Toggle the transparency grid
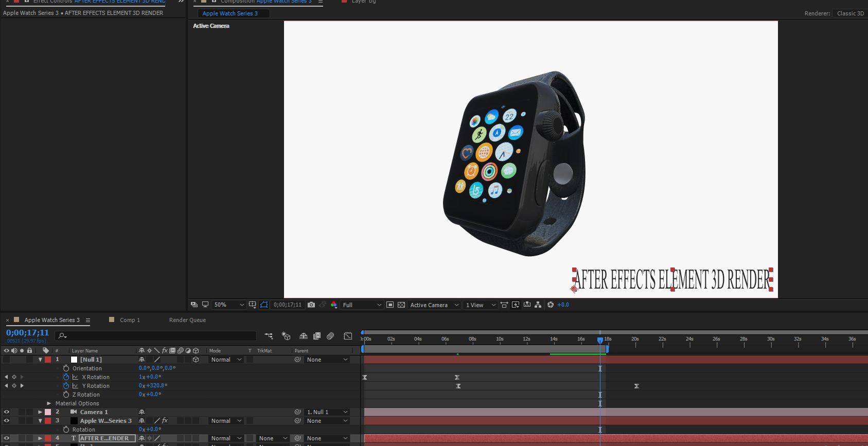868x446 pixels. pyautogui.click(x=401, y=305)
